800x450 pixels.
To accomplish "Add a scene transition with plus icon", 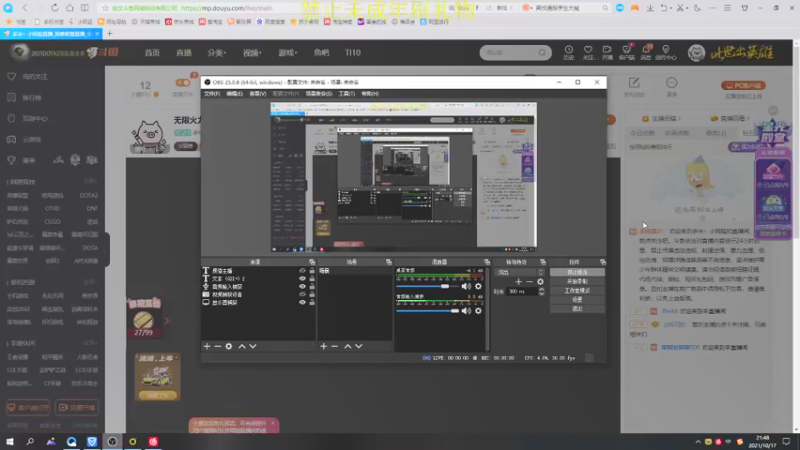I will coord(518,282).
